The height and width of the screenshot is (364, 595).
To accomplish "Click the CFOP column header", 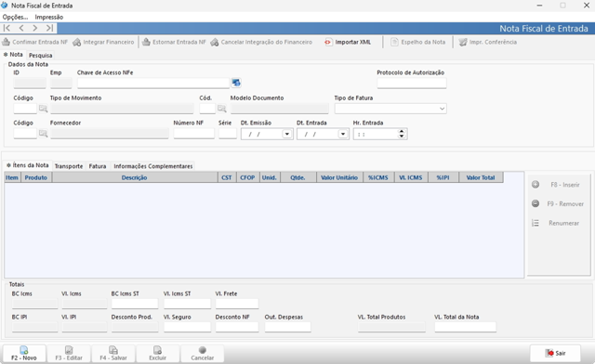I will pos(247,177).
